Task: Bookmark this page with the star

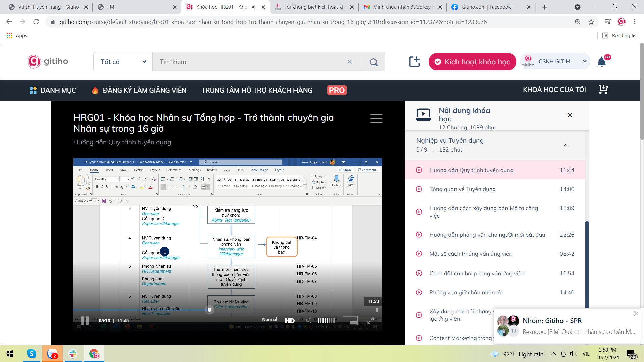Action: (x=591, y=22)
